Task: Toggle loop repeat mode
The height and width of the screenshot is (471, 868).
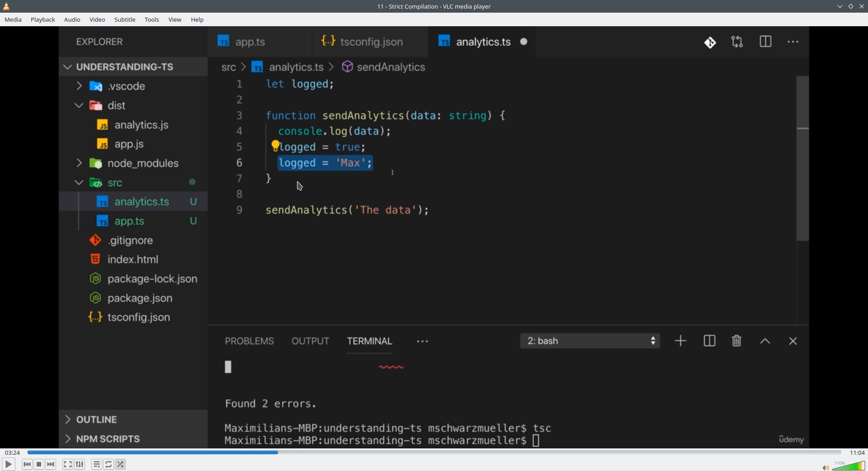Action: point(109,464)
